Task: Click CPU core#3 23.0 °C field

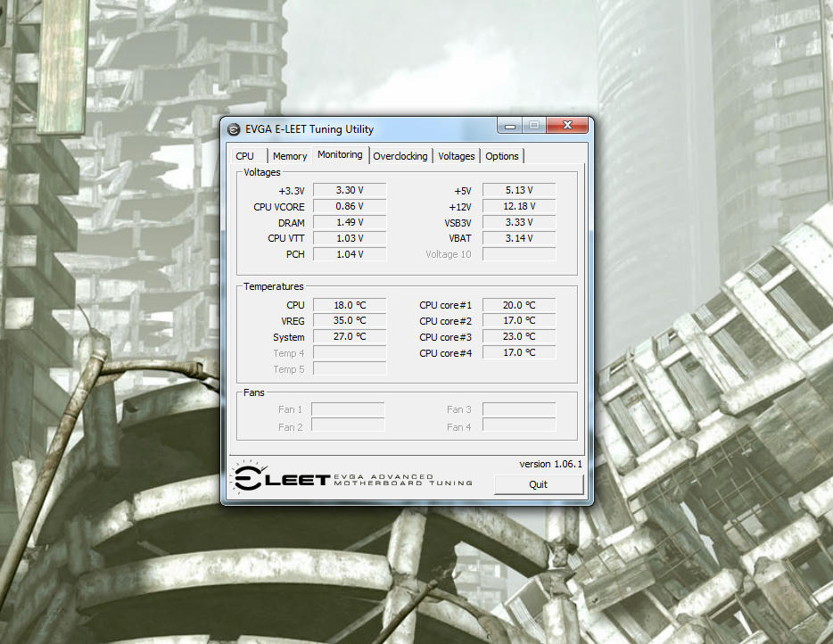Action: point(519,336)
